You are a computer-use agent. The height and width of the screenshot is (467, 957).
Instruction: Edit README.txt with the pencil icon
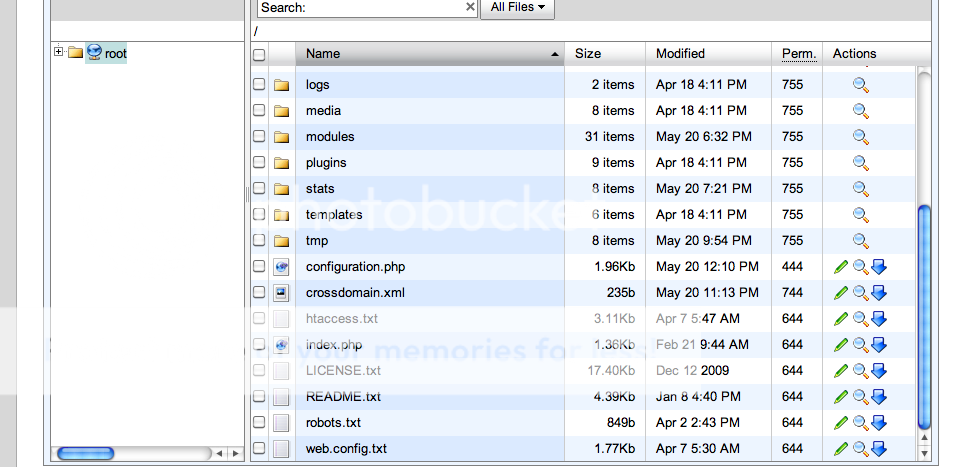[x=841, y=397]
